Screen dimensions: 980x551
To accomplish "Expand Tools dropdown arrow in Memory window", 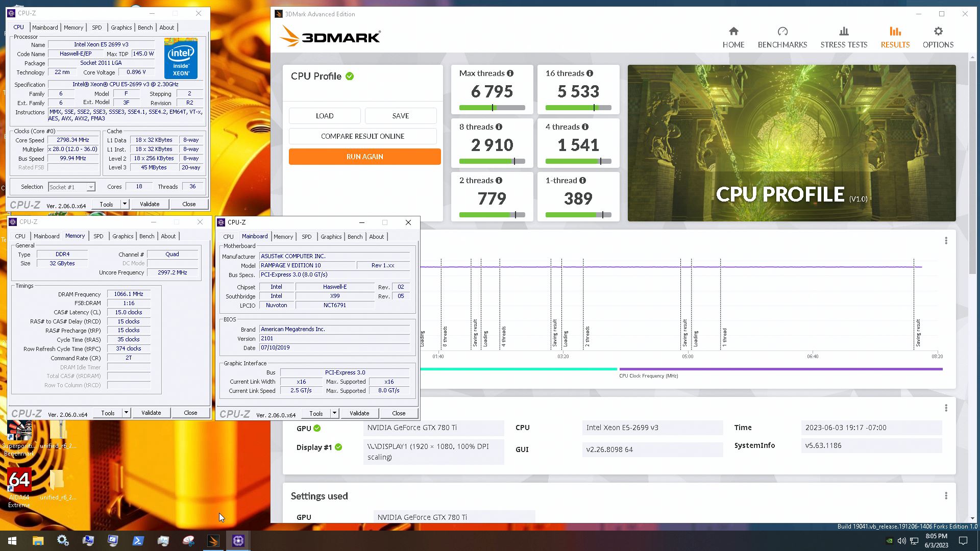I will point(126,413).
